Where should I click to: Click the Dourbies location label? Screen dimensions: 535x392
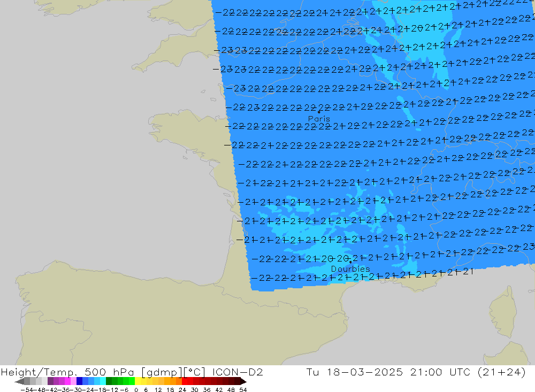350,269
